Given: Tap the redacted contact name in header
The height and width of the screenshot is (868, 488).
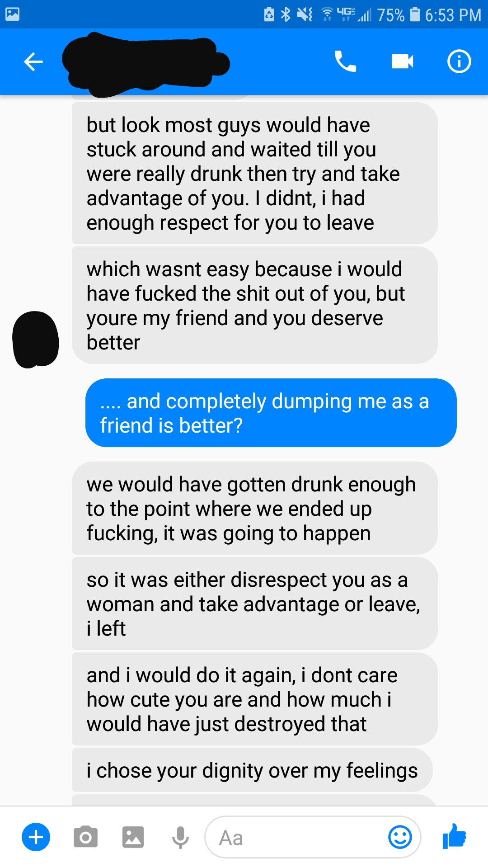Looking at the screenshot, I should tap(145, 63).
